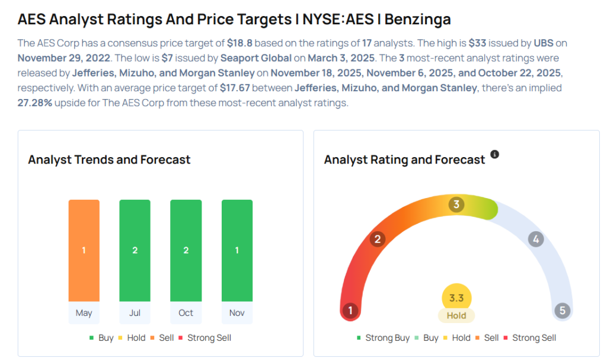
Task: Click gauge marker number 1
Action: (x=350, y=310)
